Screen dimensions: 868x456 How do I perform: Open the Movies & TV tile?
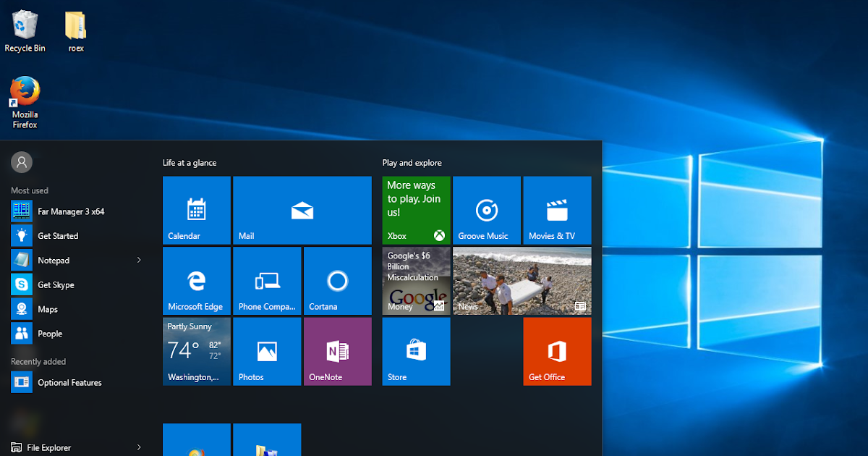pyautogui.click(x=557, y=210)
